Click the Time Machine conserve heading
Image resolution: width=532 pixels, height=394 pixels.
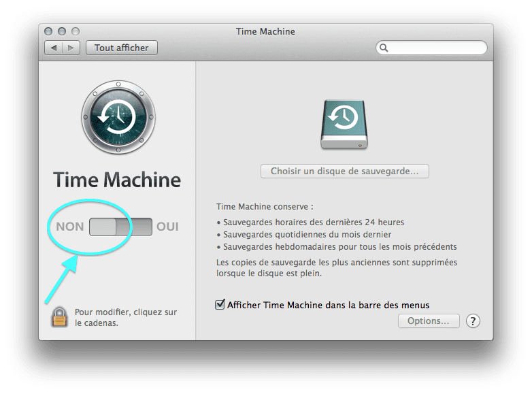265,207
